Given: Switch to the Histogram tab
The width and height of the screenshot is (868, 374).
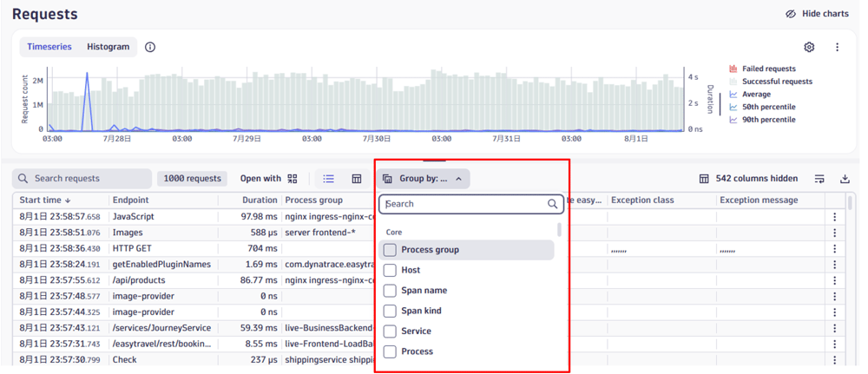Looking at the screenshot, I should [x=108, y=47].
